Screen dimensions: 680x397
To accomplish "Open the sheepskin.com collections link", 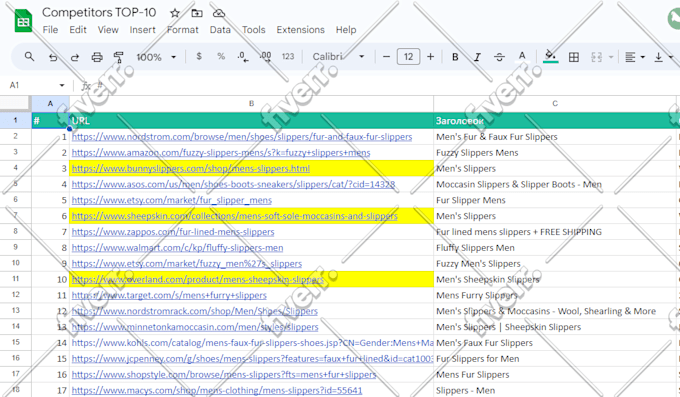I will (x=235, y=216).
